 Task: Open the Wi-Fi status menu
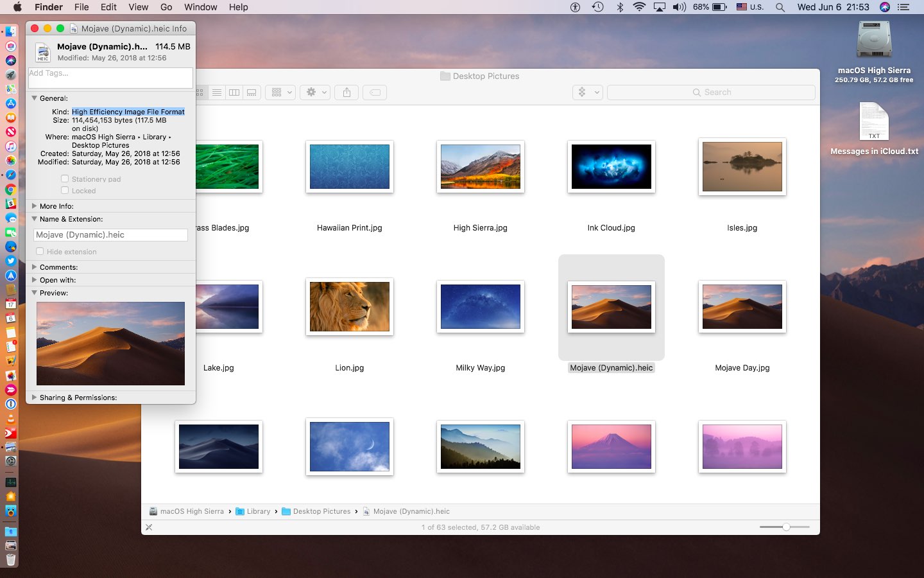639,7
